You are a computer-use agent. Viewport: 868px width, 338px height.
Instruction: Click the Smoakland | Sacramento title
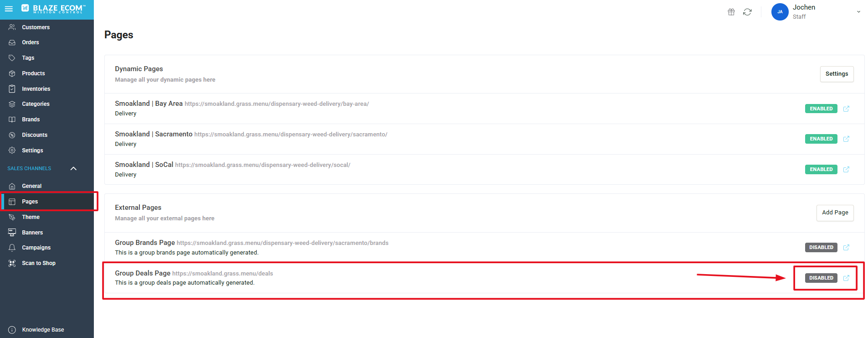(154, 134)
